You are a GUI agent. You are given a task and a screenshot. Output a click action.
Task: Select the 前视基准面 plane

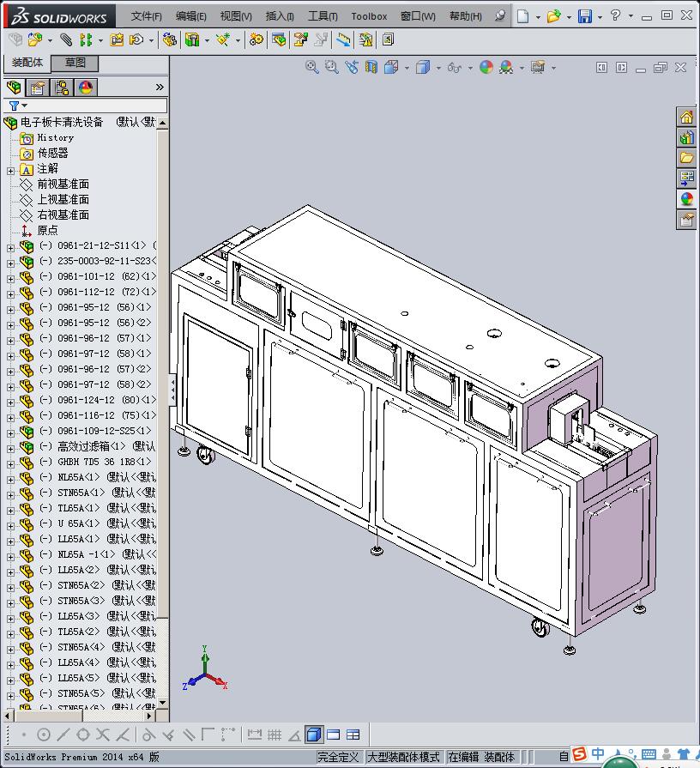pyautogui.click(x=63, y=184)
